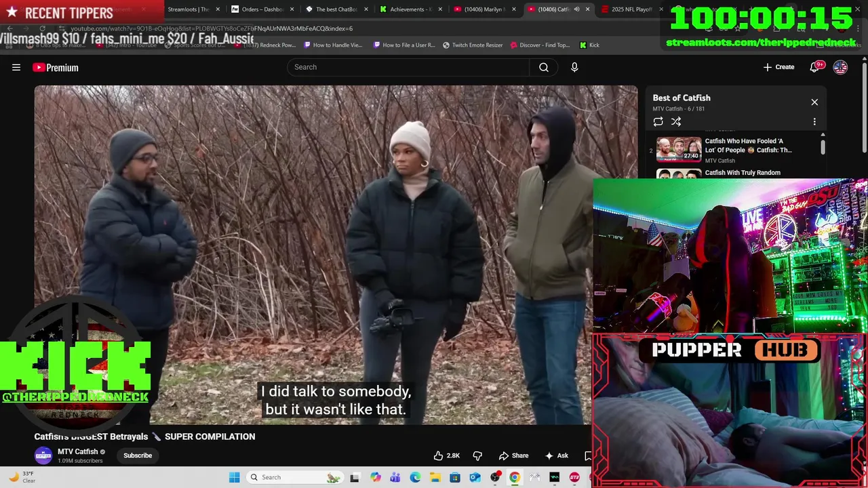Open Copilot from taskbar
The width and height of the screenshot is (868, 488).
[x=376, y=477]
